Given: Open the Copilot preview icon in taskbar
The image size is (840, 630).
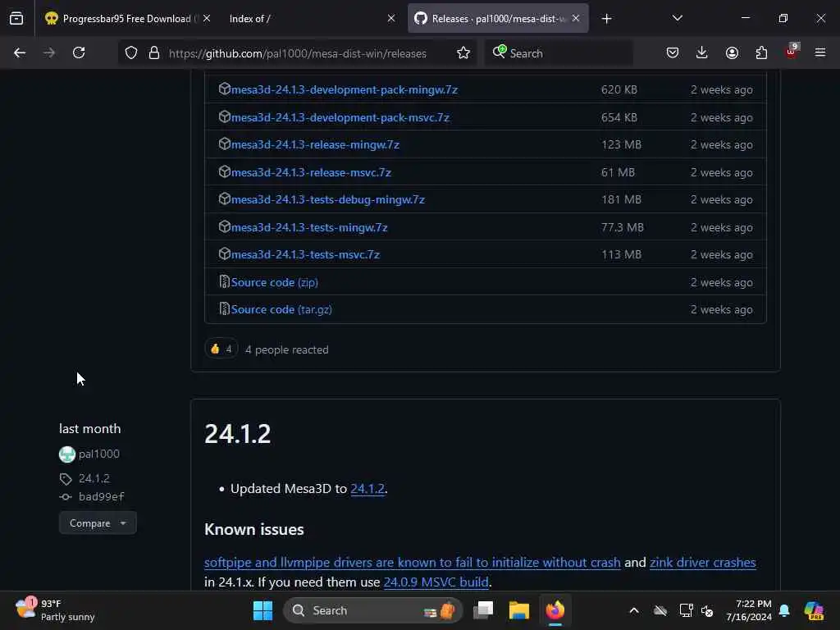Looking at the screenshot, I should [x=814, y=610].
